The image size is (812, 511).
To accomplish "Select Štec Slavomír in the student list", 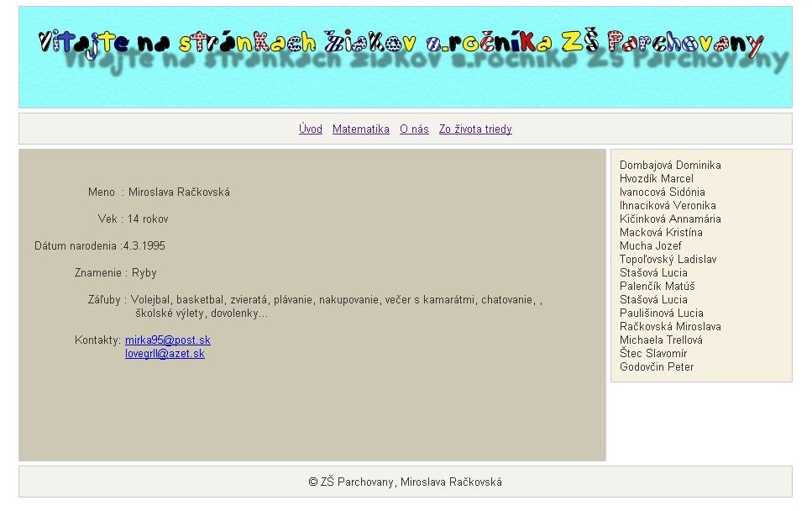I will [653, 354].
